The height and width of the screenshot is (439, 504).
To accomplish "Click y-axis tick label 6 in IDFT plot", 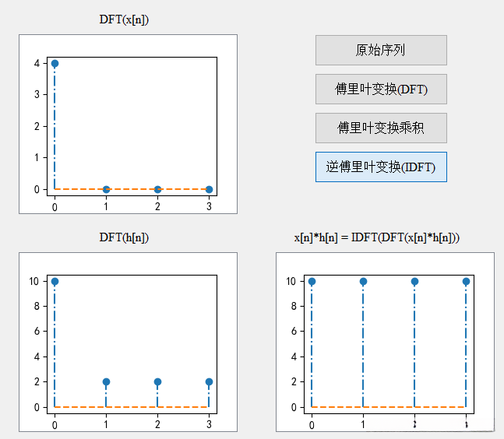I will point(294,332).
